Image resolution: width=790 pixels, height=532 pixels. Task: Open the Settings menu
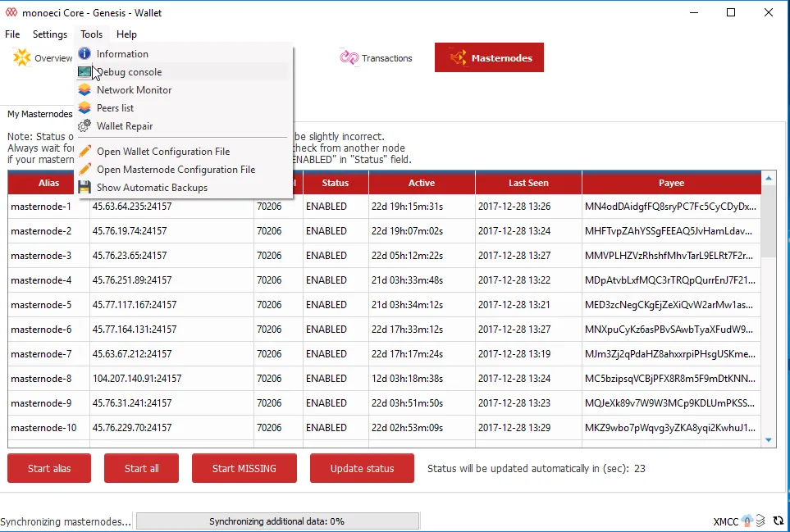[50, 34]
